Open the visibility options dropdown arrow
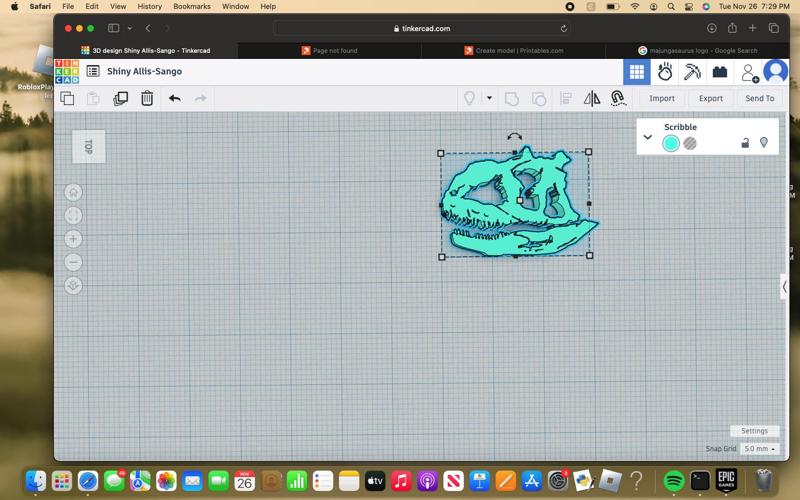 point(489,98)
